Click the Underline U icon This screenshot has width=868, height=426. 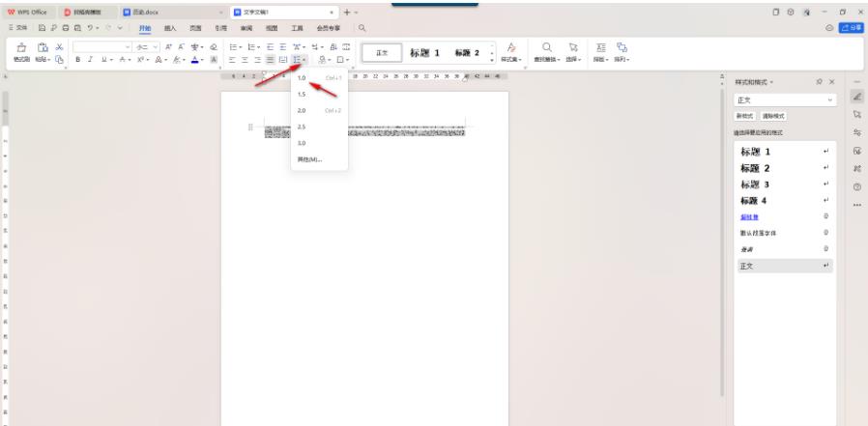[103, 59]
